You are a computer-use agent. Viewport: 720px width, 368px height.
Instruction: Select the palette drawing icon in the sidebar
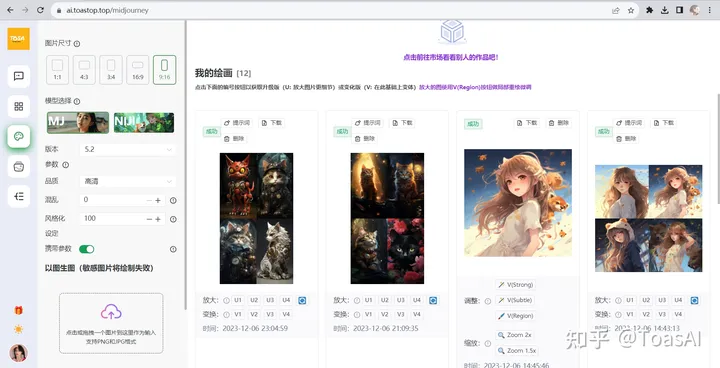tap(19, 136)
